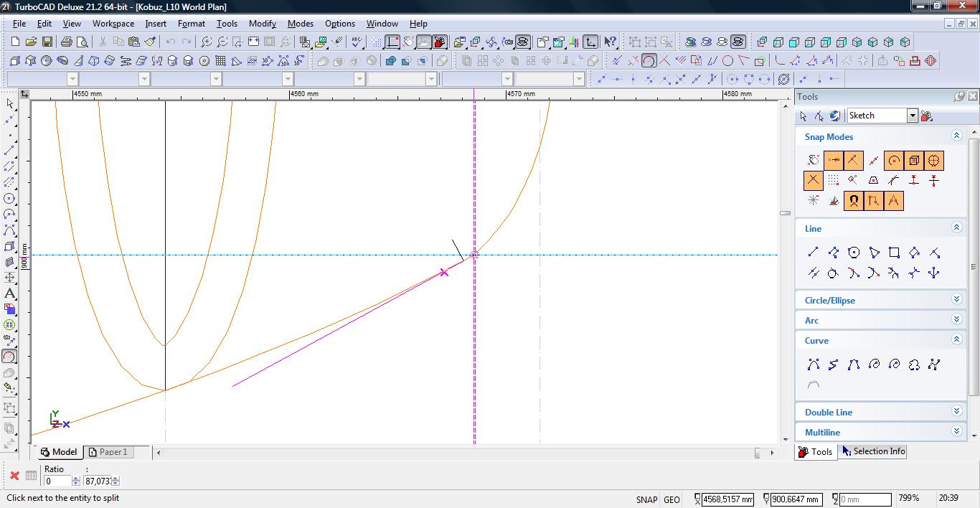Image resolution: width=980 pixels, height=508 pixels.
Task: Click the 3D box primitive icon
Action: 15,60
